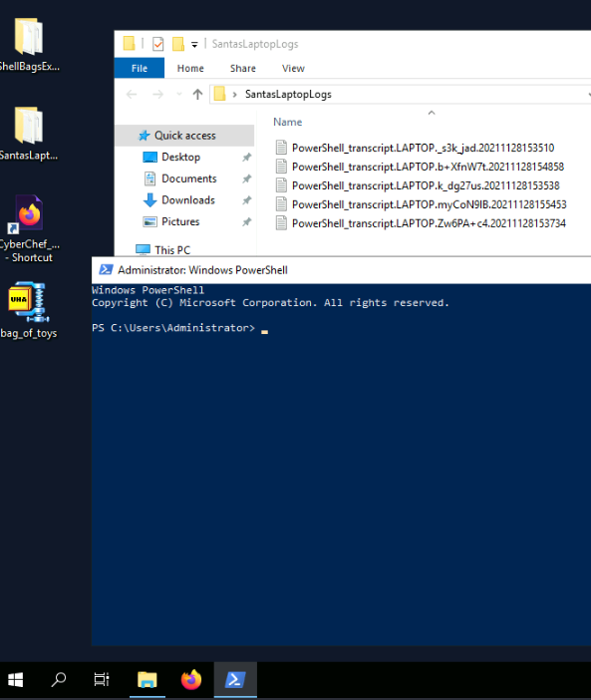This screenshot has height=700, width=591.
Task: Open the Recent locations dropdown arrow
Action: [179, 94]
